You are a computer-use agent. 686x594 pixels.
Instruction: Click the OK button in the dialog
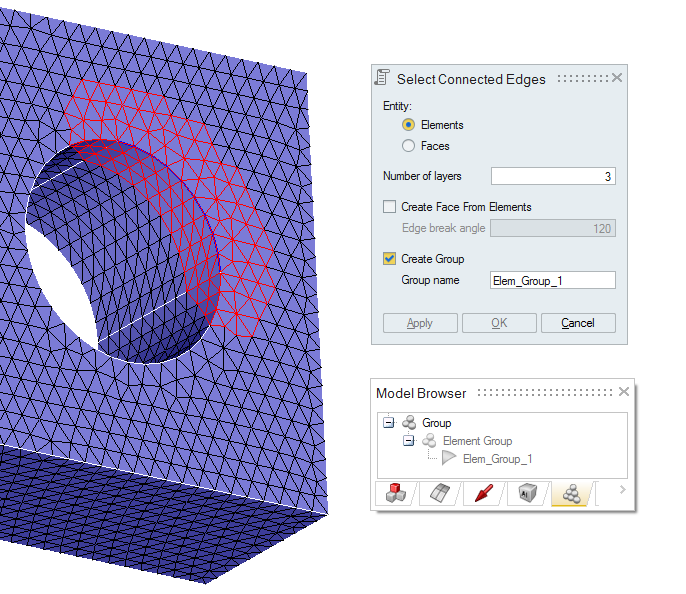point(499,323)
